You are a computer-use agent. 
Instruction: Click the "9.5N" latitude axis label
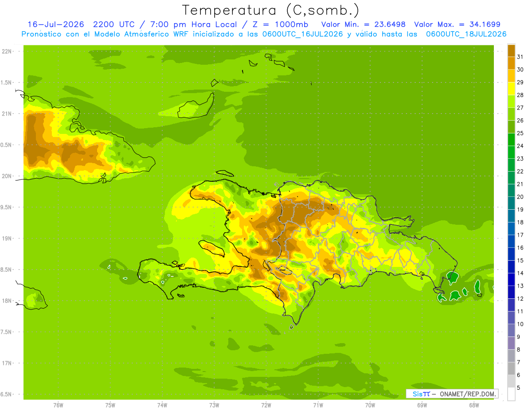7,207
